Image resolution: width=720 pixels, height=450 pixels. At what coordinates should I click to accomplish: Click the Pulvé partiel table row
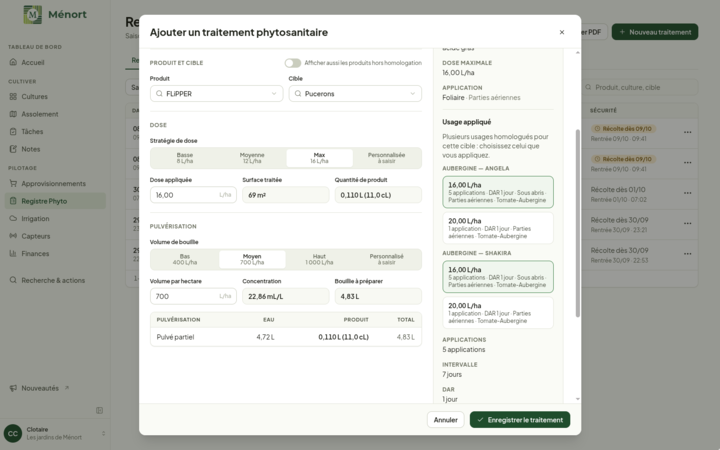(286, 337)
